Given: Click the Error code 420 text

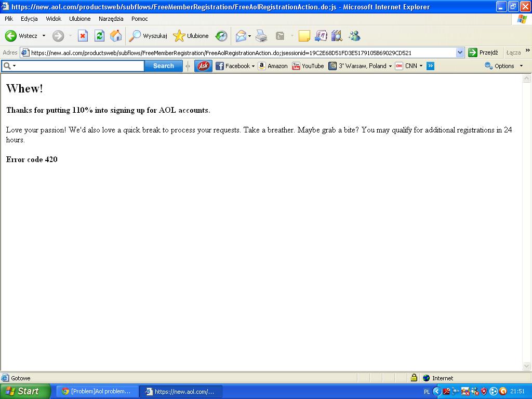Looking at the screenshot, I should [x=32, y=159].
